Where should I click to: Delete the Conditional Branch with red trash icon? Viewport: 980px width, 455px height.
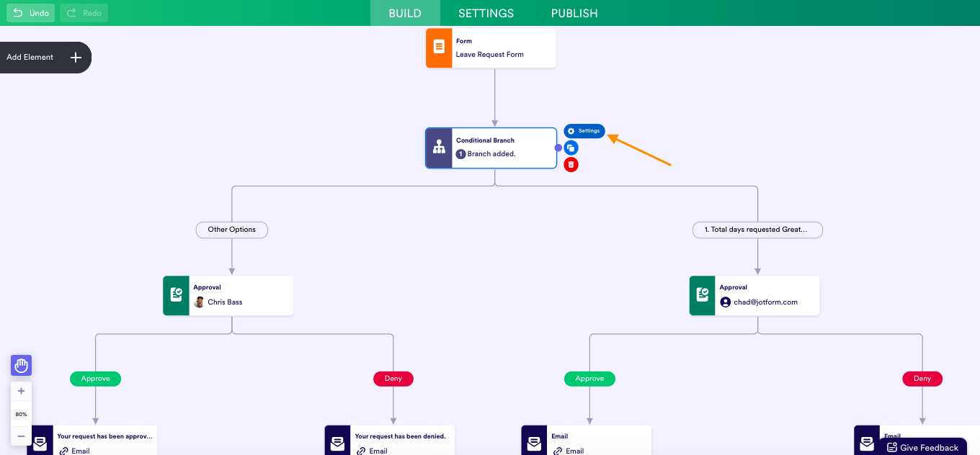[571, 165]
